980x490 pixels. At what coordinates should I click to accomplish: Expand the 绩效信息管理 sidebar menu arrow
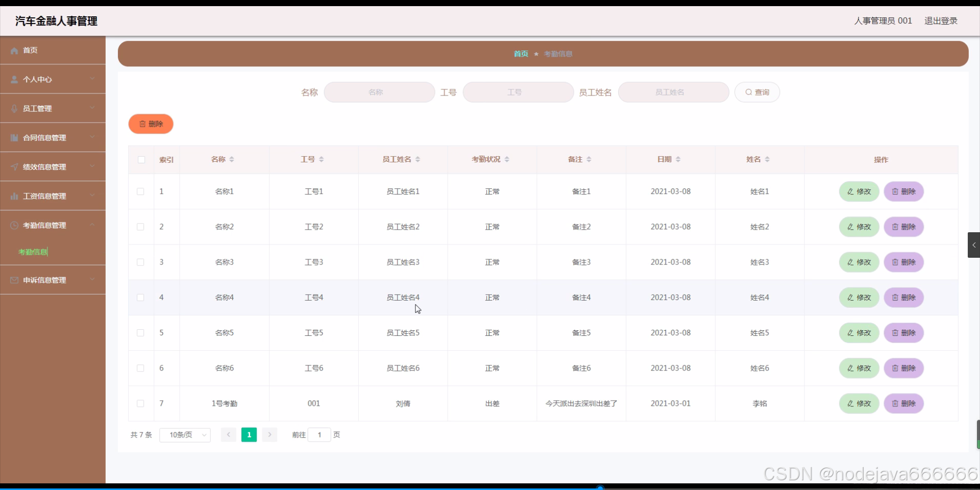coord(92,166)
